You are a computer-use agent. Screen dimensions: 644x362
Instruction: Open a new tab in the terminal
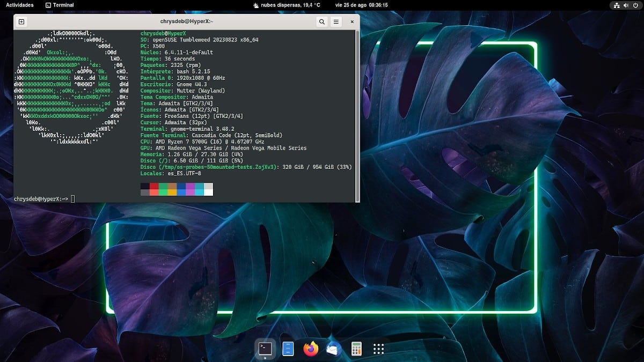tap(21, 22)
